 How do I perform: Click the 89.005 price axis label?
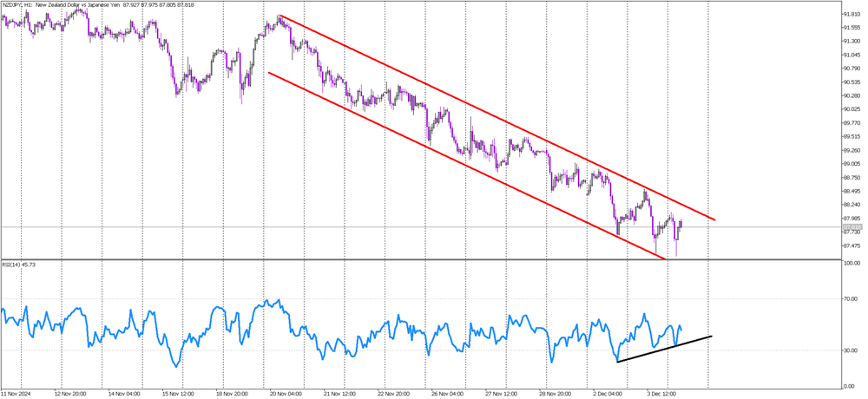[x=851, y=164]
